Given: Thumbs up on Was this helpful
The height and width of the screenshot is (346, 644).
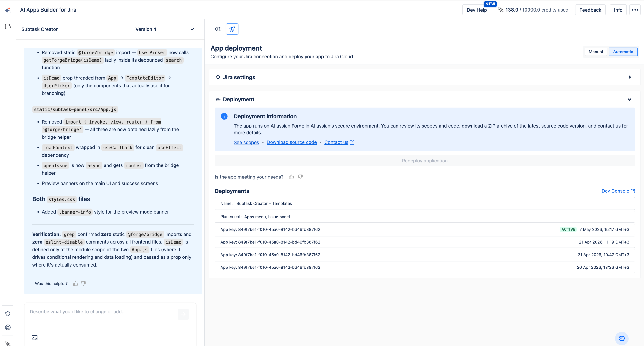Looking at the screenshot, I should click(75, 284).
